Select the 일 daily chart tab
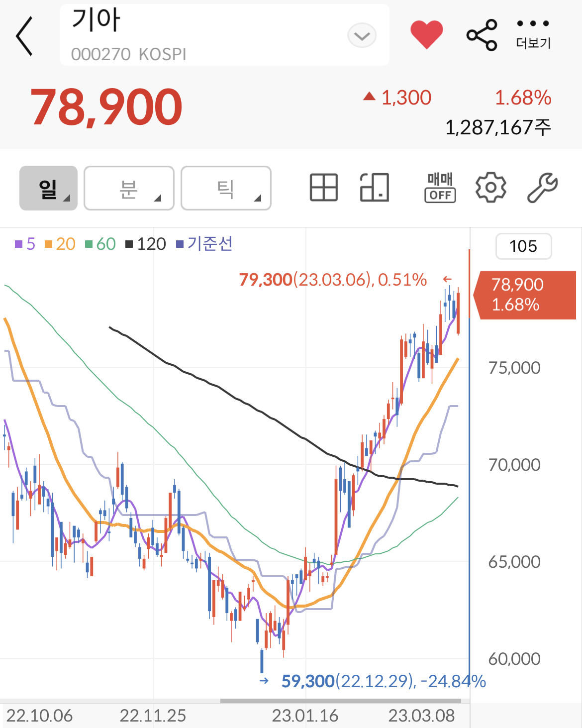This screenshot has height=728, width=582. (48, 188)
